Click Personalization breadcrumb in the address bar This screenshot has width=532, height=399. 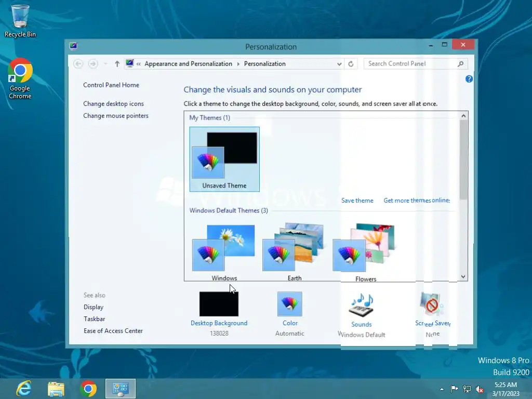(264, 64)
